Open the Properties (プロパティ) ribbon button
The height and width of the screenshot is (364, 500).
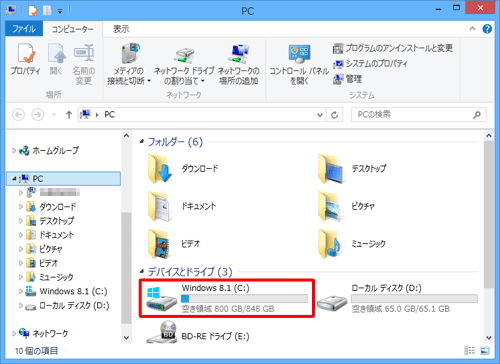(25, 60)
